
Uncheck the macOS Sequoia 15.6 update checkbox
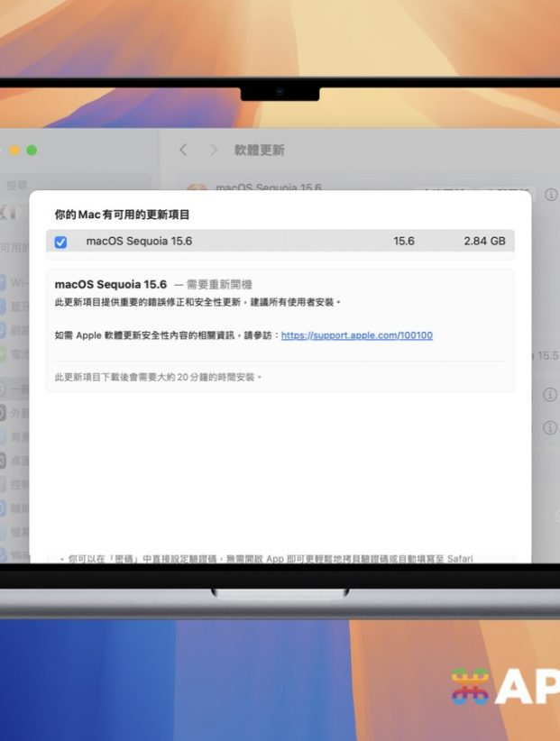click(x=60, y=242)
